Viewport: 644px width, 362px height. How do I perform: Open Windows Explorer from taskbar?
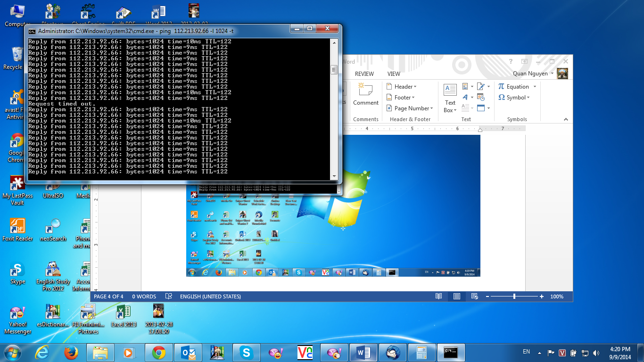pos(100,353)
